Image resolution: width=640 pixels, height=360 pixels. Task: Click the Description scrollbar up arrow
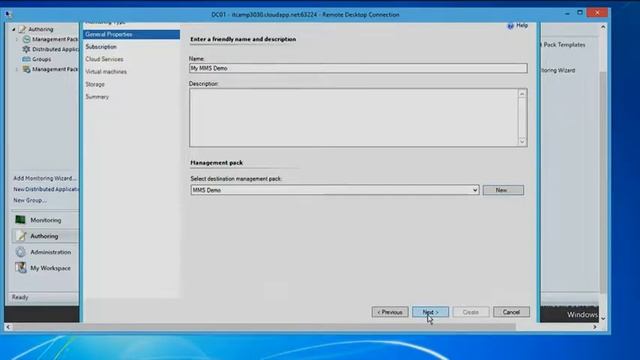(x=522, y=94)
